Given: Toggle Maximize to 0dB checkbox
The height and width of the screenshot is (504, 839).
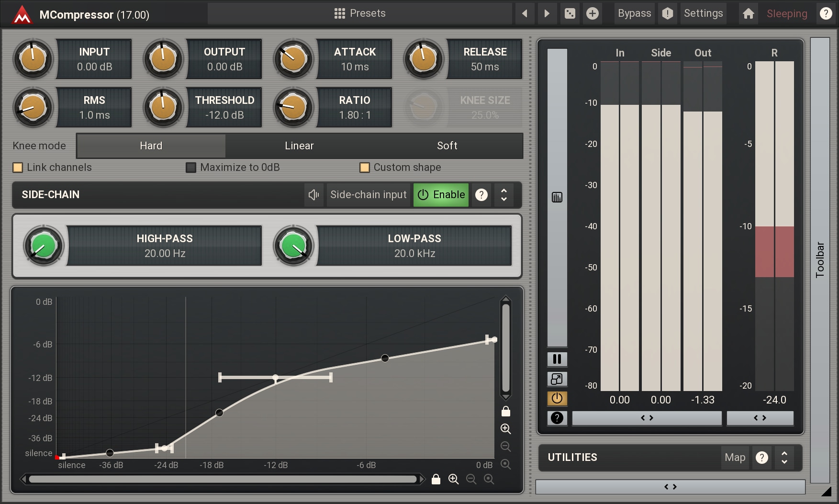Looking at the screenshot, I should tap(191, 168).
